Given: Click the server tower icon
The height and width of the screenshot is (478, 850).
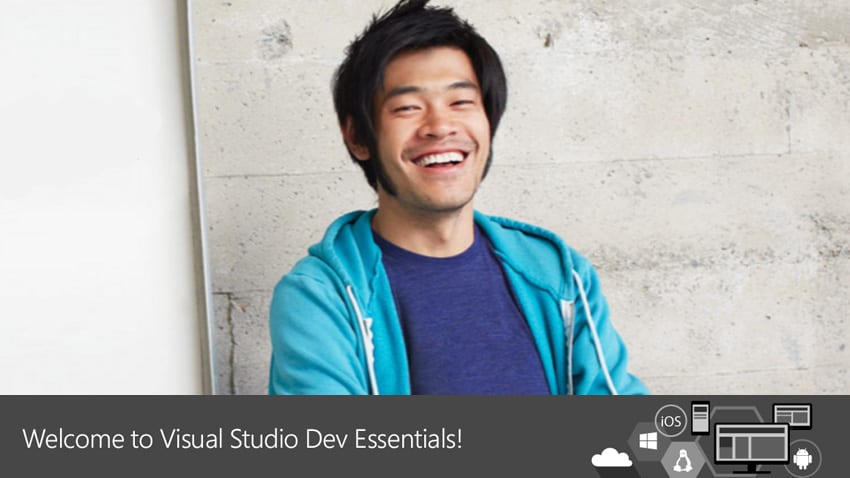Looking at the screenshot, I should tap(700, 417).
